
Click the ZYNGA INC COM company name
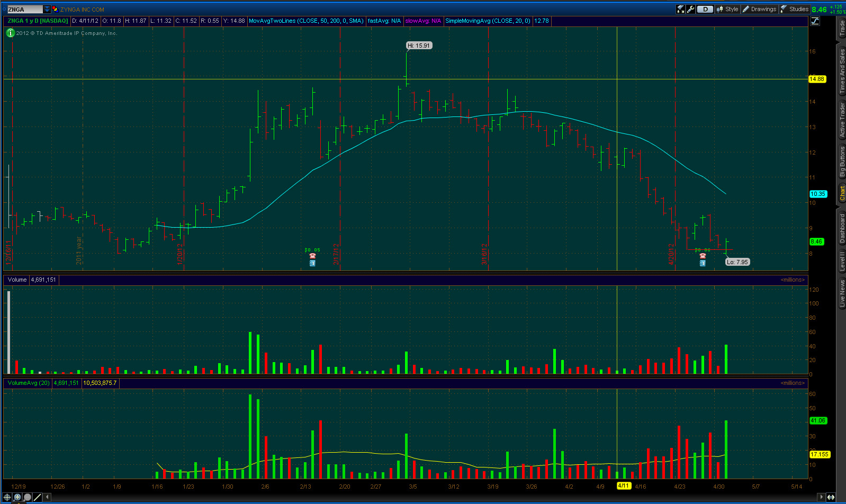click(x=82, y=10)
